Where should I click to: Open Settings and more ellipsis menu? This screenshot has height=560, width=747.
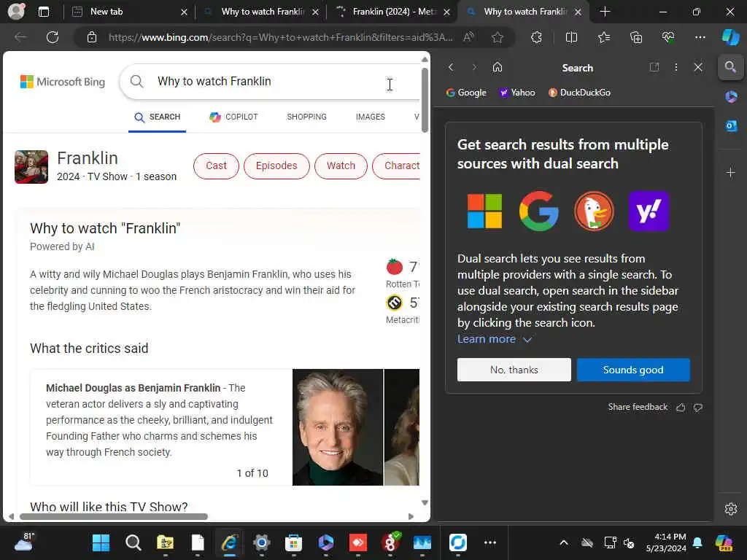700,37
